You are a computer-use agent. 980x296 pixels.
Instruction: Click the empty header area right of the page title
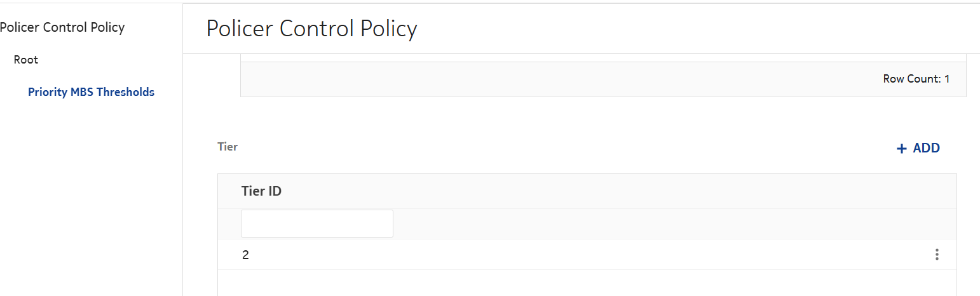coord(699,29)
